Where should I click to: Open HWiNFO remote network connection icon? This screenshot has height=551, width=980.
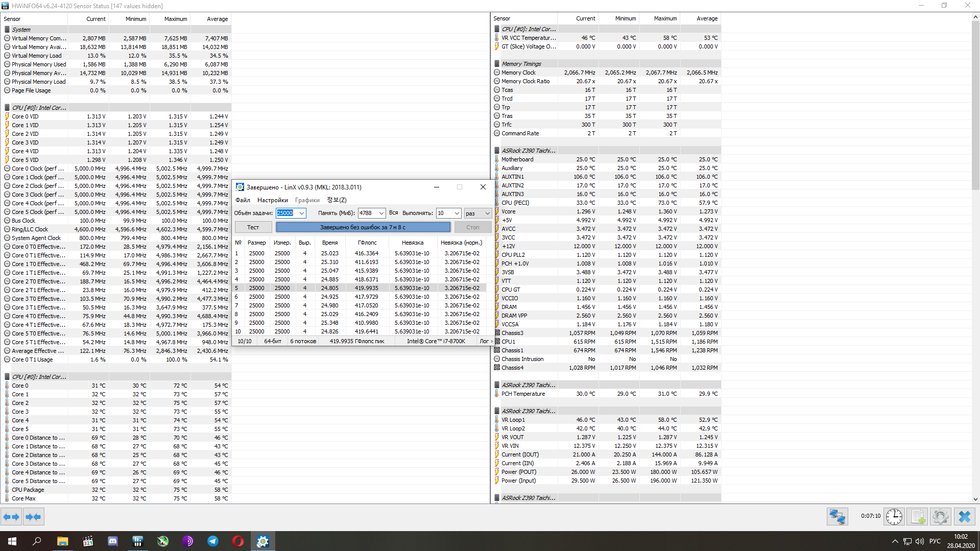(838, 517)
